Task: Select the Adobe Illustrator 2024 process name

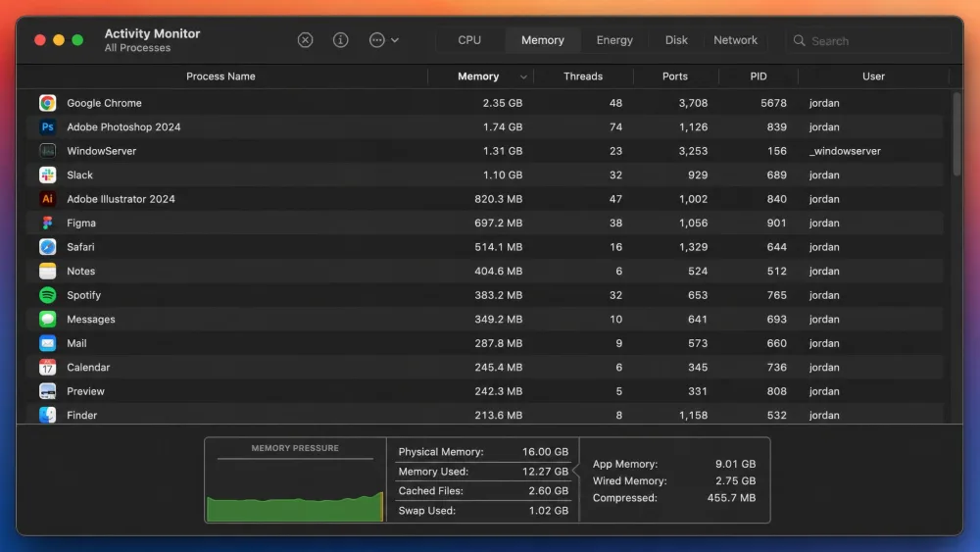Action: coord(121,199)
